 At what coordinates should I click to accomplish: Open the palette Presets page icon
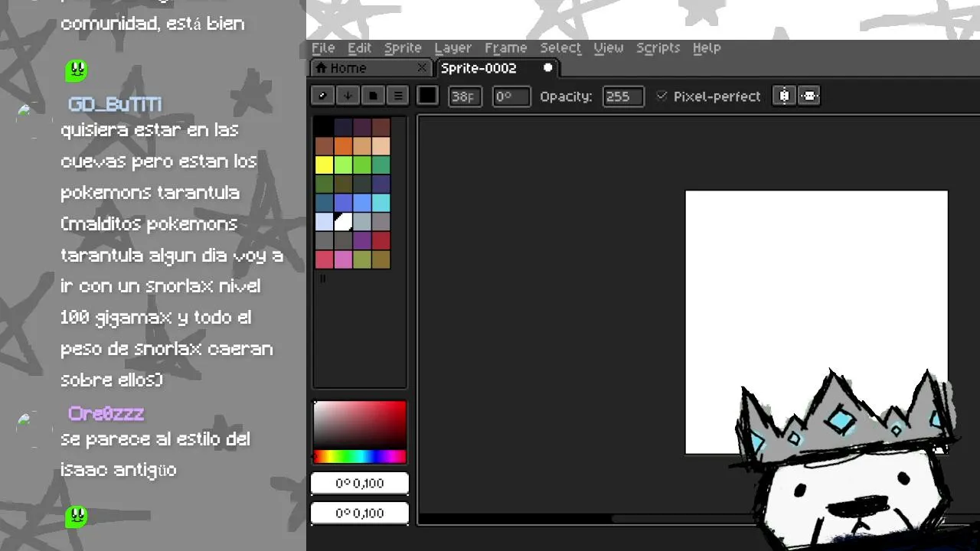coord(373,96)
